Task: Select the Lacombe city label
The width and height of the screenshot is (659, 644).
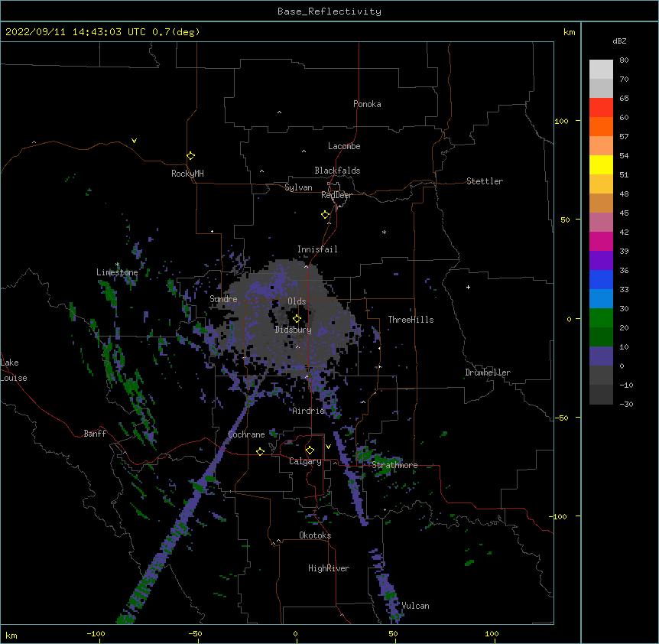Action: pyautogui.click(x=344, y=146)
